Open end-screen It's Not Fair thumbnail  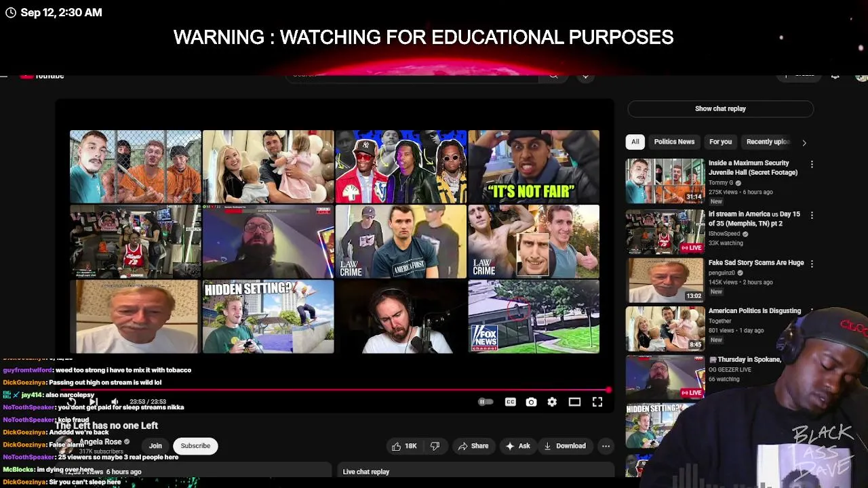(x=534, y=167)
